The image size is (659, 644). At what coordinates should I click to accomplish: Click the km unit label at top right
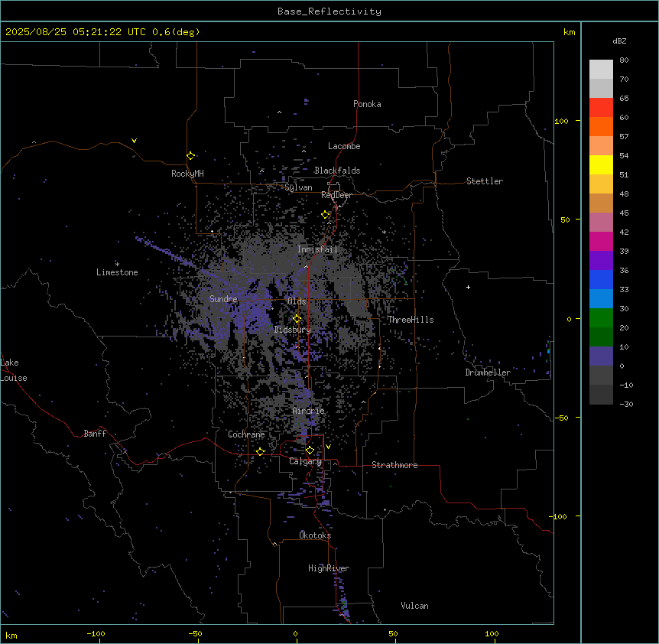pyautogui.click(x=569, y=32)
